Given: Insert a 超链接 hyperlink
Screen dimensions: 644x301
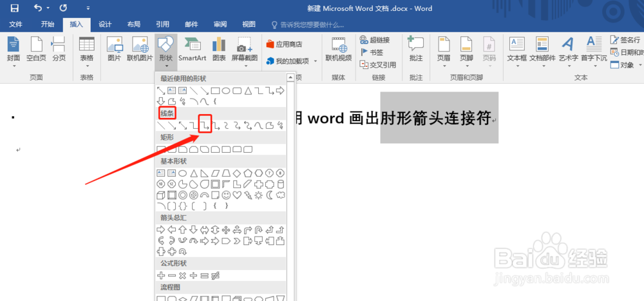Looking at the screenshot, I should 375,40.
